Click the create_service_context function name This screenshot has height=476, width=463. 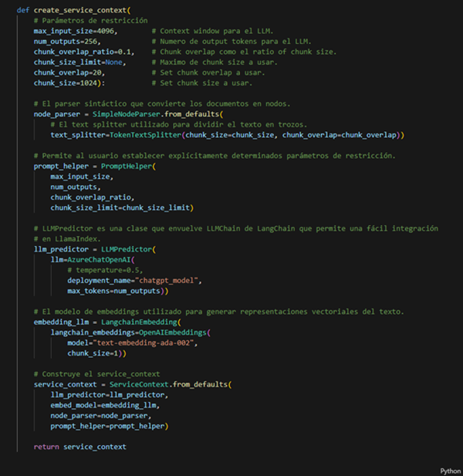pyautogui.click(x=80, y=10)
